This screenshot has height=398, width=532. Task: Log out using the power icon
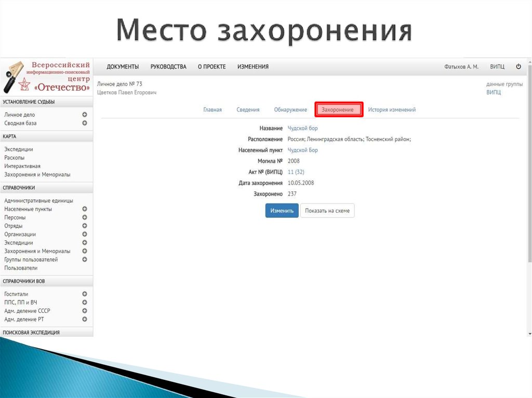point(518,66)
